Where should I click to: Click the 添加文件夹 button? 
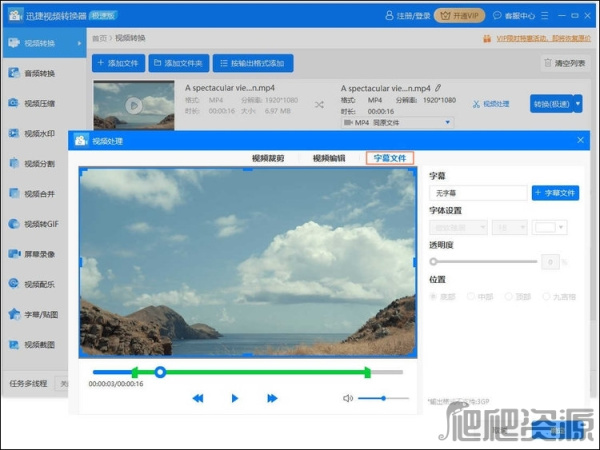pos(179,63)
